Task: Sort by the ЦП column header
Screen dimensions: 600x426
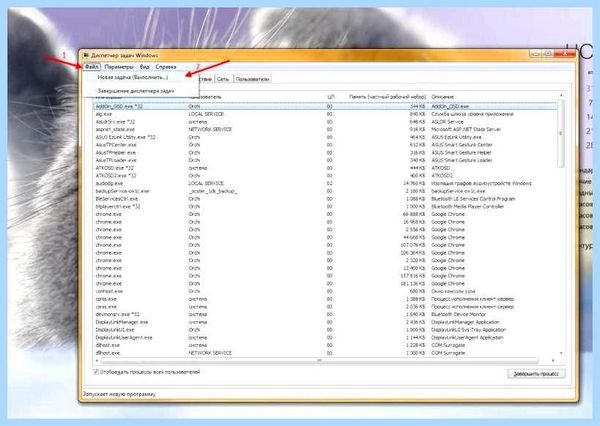Action: coord(331,97)
